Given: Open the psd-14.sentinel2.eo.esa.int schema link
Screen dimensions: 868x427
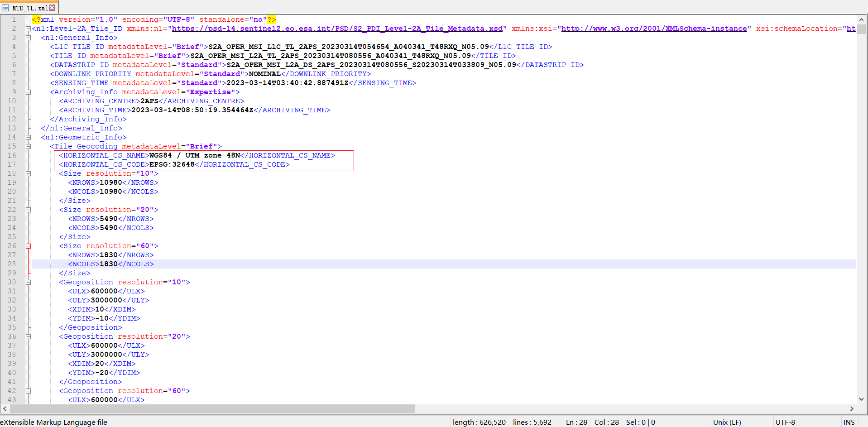Looking at the screenshot, I should [x=337, y=29].
